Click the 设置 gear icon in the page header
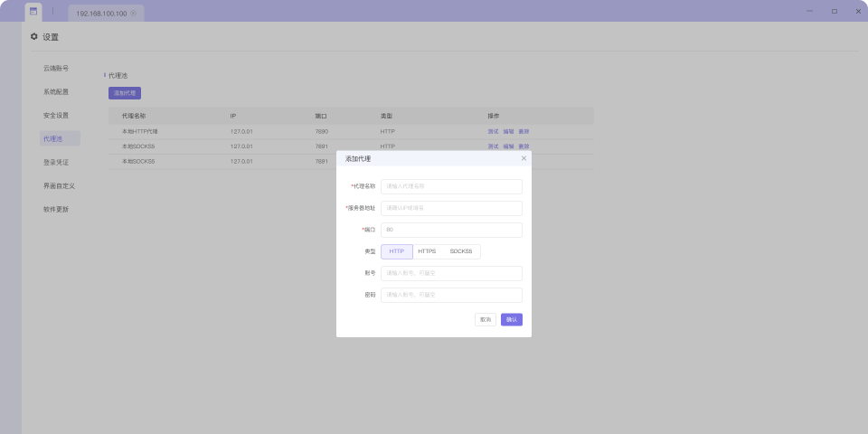Viewport: 868px width, 434px height. pos(34,37)
